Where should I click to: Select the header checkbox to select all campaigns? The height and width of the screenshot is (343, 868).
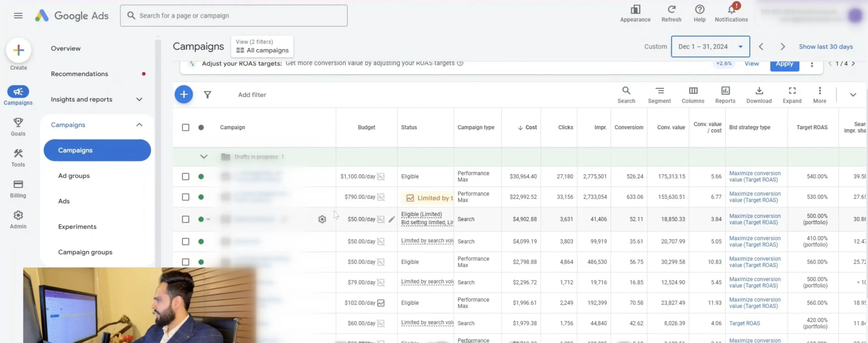[x=186, y=127]
